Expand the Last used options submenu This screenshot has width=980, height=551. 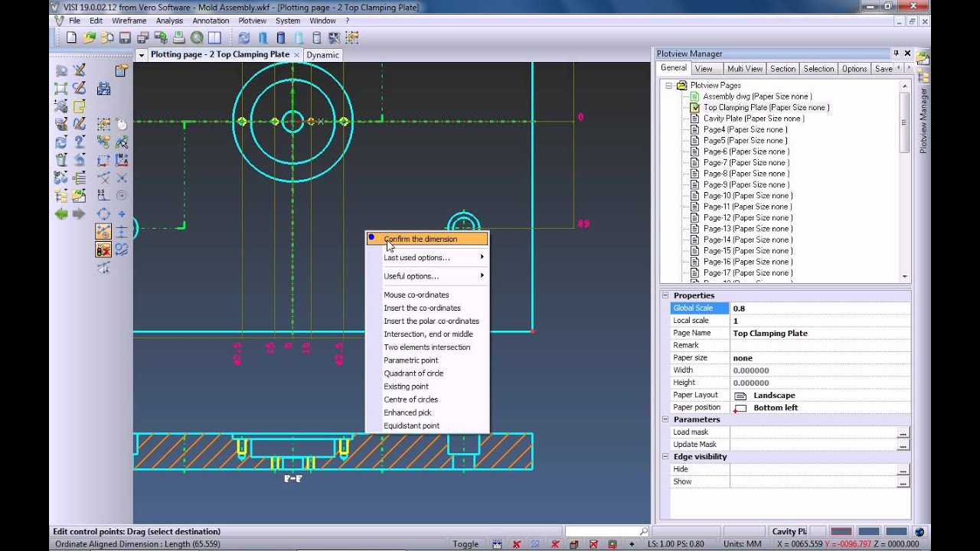(x=427, y=258)
